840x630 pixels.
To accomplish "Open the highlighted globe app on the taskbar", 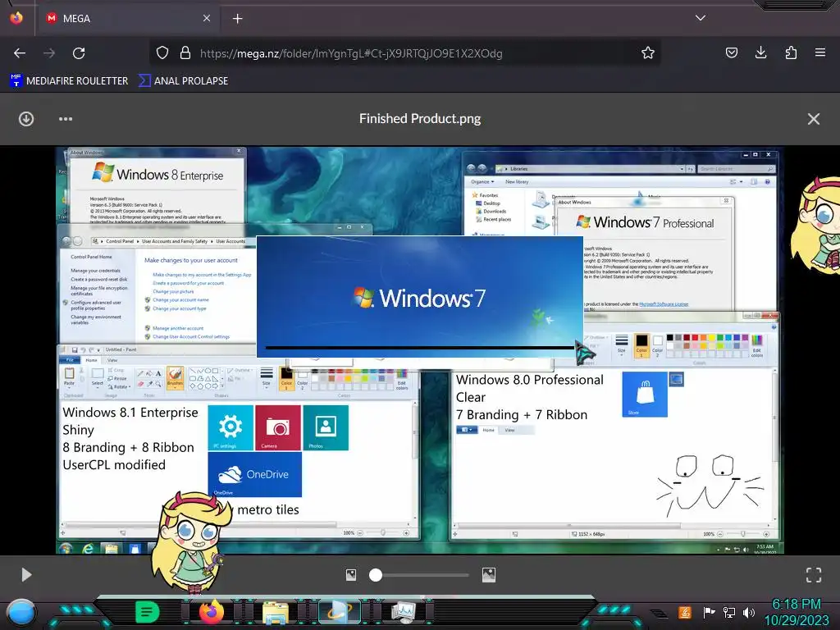I will [340, 611].
